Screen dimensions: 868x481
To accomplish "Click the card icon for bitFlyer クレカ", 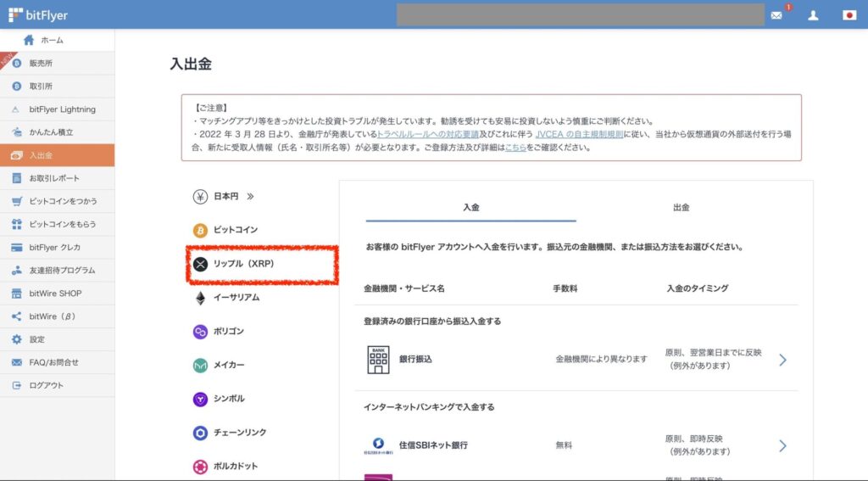I will [17, 247].
